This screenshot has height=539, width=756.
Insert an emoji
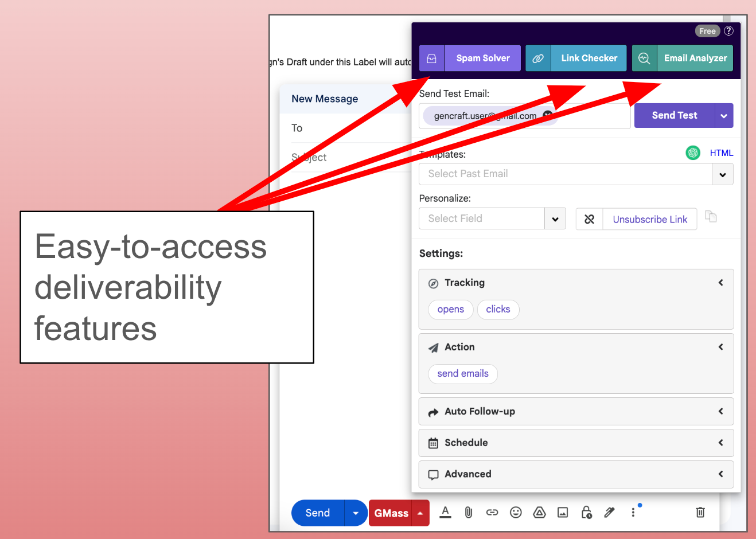(x=516, y=512)
